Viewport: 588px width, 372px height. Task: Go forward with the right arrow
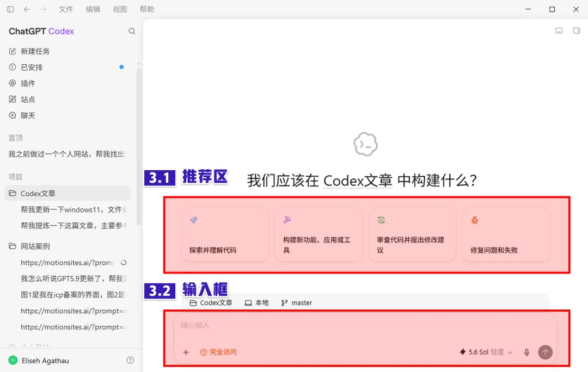point(44,9)
